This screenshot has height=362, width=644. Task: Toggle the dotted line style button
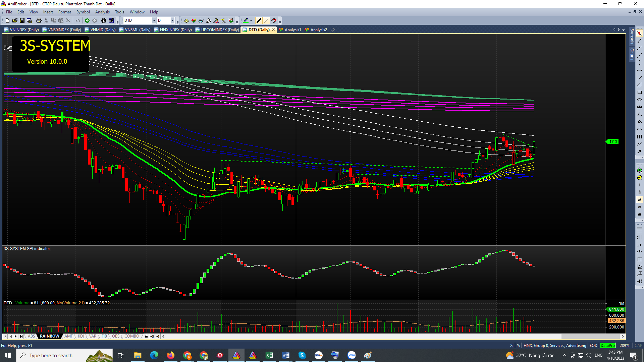[266, 20]
